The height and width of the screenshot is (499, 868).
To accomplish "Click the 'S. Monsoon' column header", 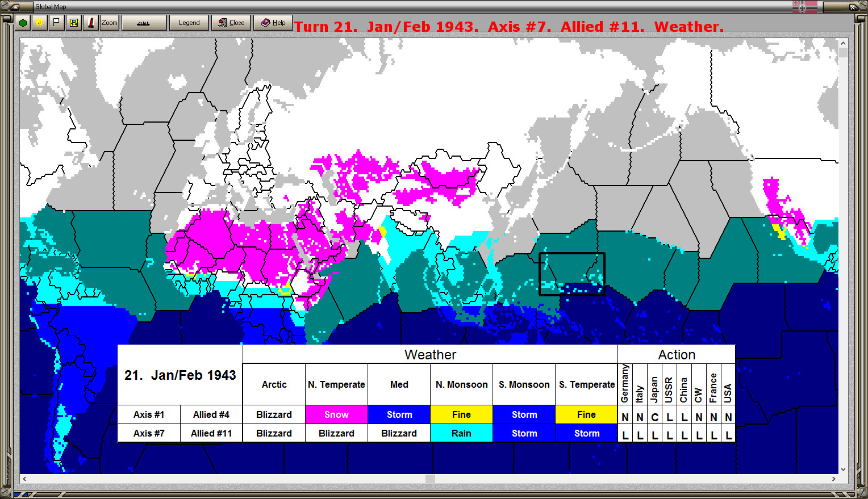I will 524,384.
